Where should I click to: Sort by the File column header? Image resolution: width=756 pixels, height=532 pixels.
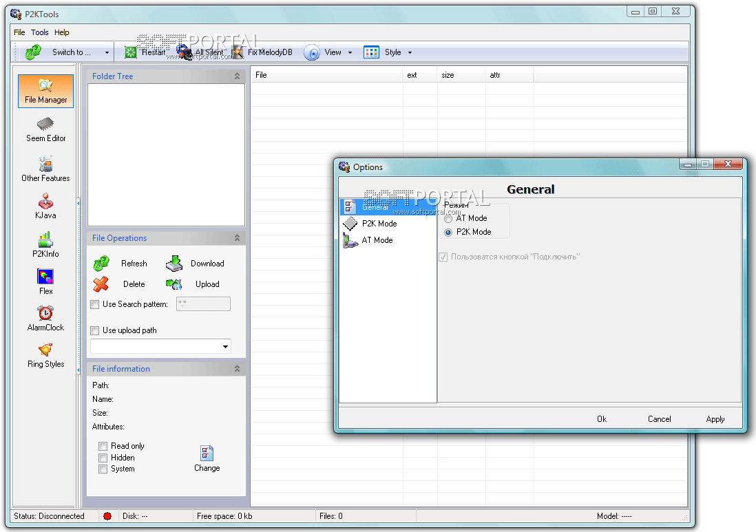coord(326,75)
